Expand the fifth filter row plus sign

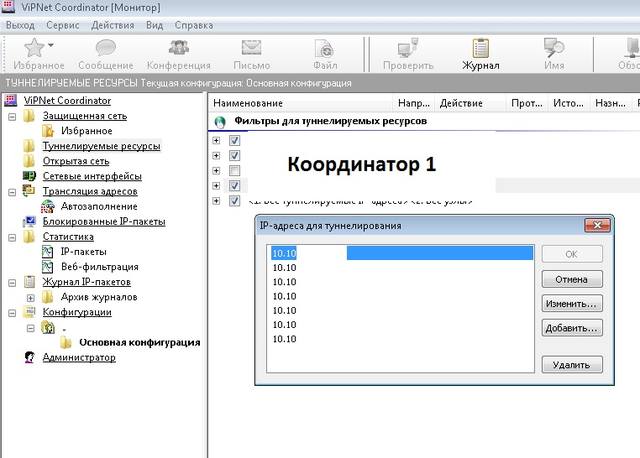216,201
